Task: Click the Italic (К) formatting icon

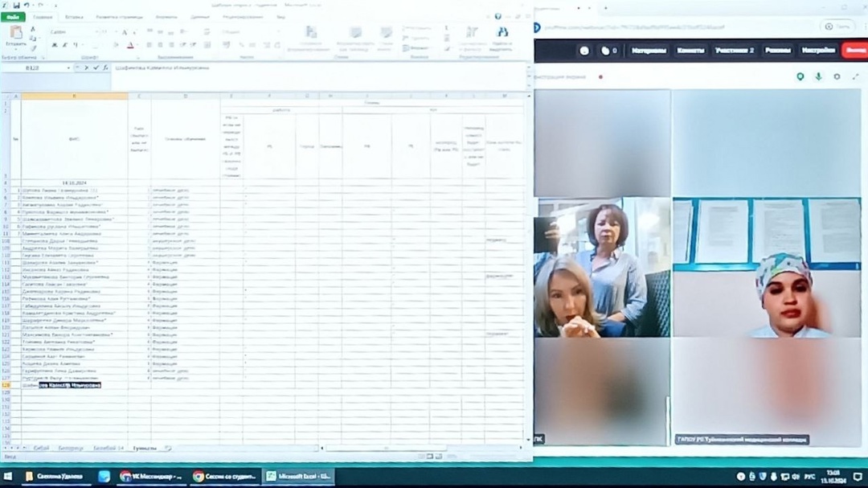Action: click(64, 45)
